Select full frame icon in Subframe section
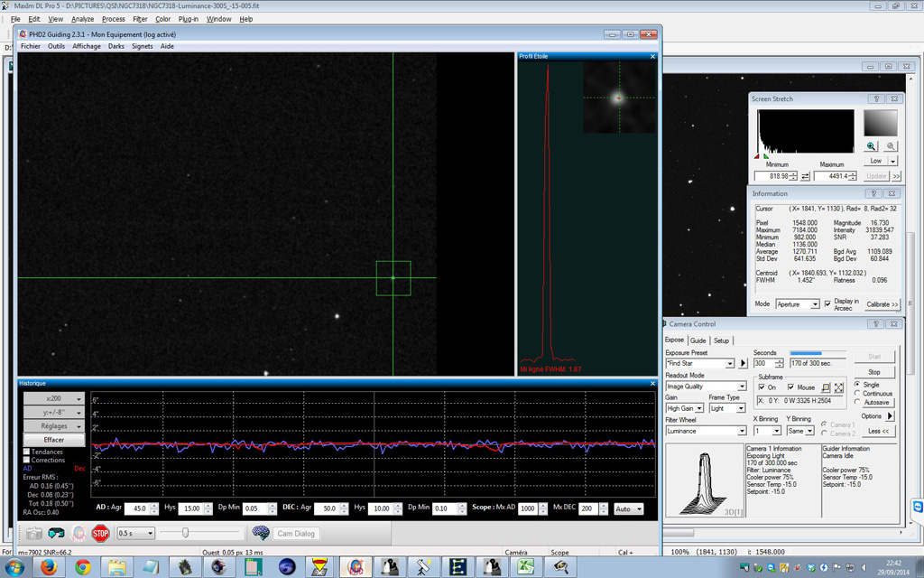This screenshot has width=924, height=578. pos(839,387)
